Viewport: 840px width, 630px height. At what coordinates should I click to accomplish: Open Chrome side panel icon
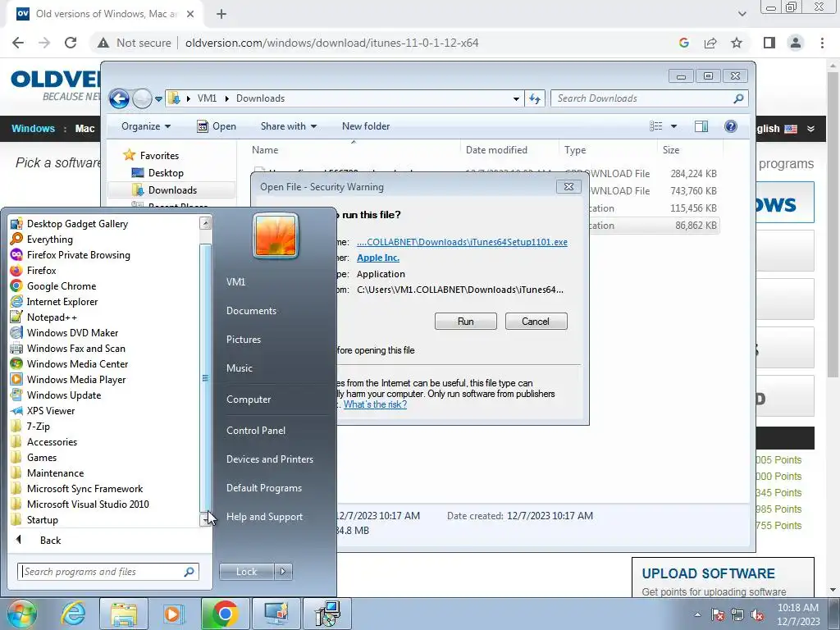(x=769, y=43)
